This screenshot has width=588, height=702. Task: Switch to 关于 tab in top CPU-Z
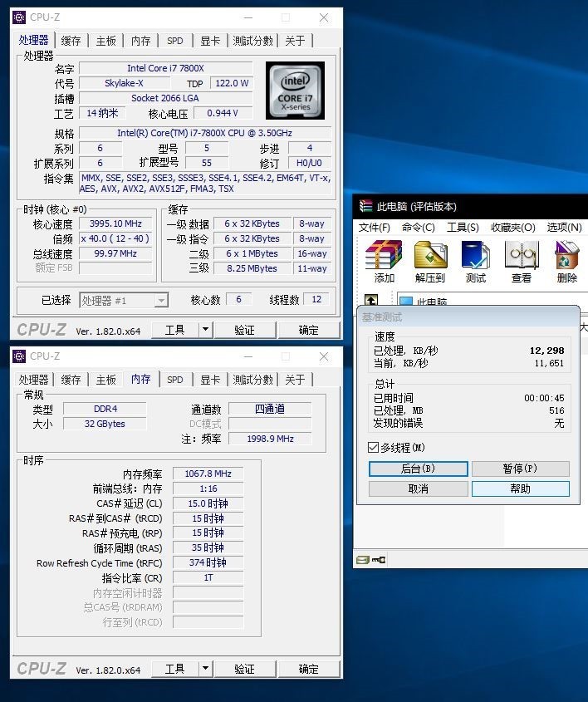pos(295,41)
